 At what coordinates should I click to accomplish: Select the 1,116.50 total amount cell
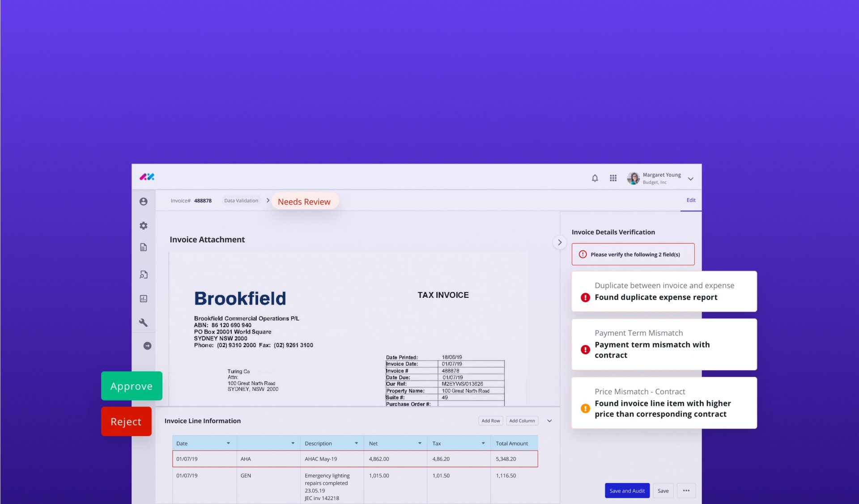tap(514, 486)
